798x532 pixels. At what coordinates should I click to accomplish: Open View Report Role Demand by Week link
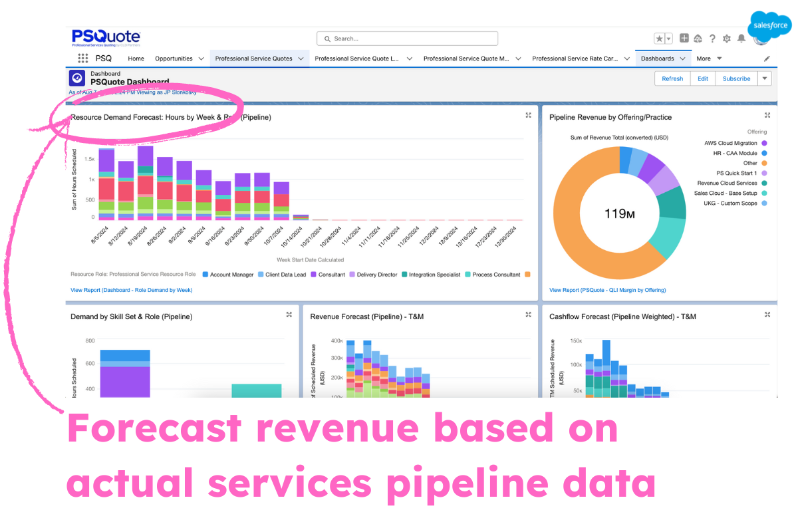[131, 290]
